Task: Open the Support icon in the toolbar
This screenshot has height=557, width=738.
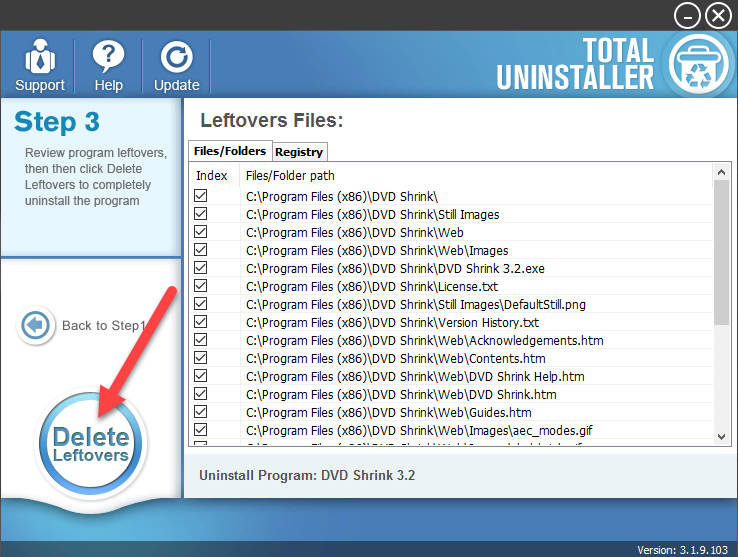Action: 40,57
